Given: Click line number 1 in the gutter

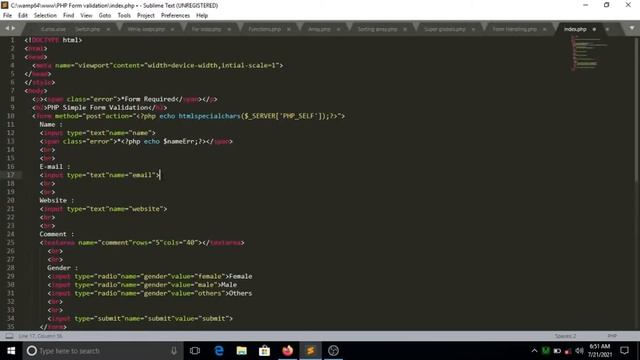Looking at the screenshot, I should (12, 40).
